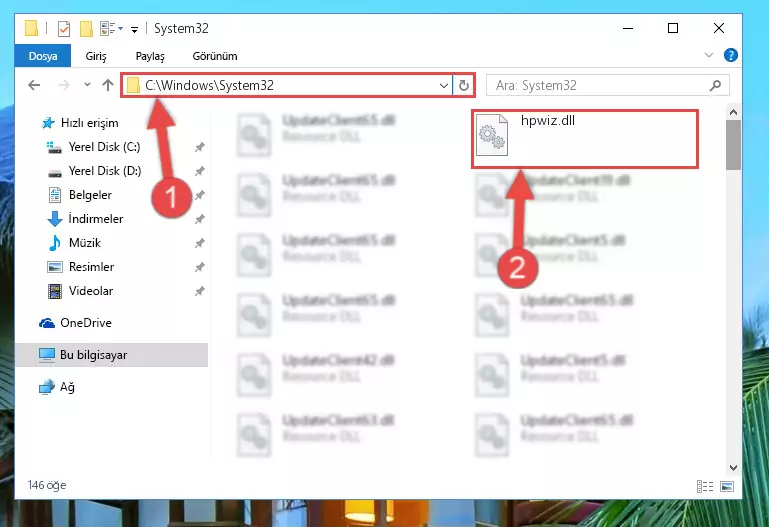This screenshot has width=769, height=527.
Task: Open Hızlı erişim in navigation pane
Action: [89, 123]
